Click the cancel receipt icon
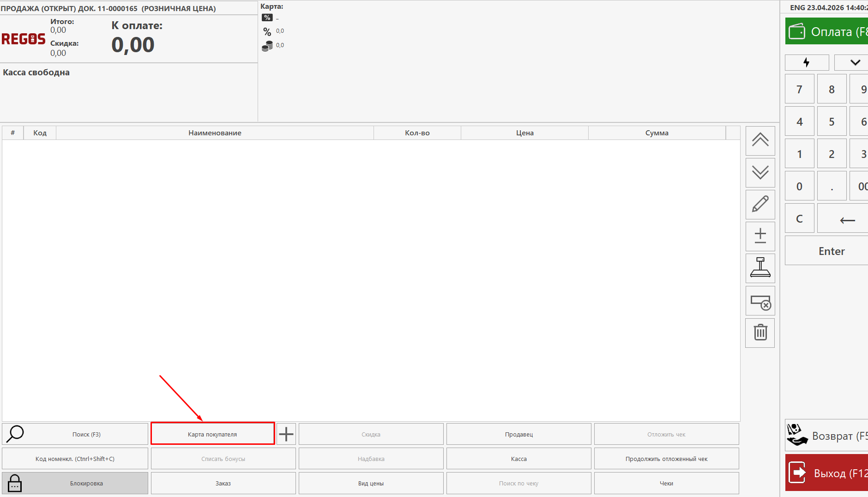 pyautogui.click(x=760, y=302)
